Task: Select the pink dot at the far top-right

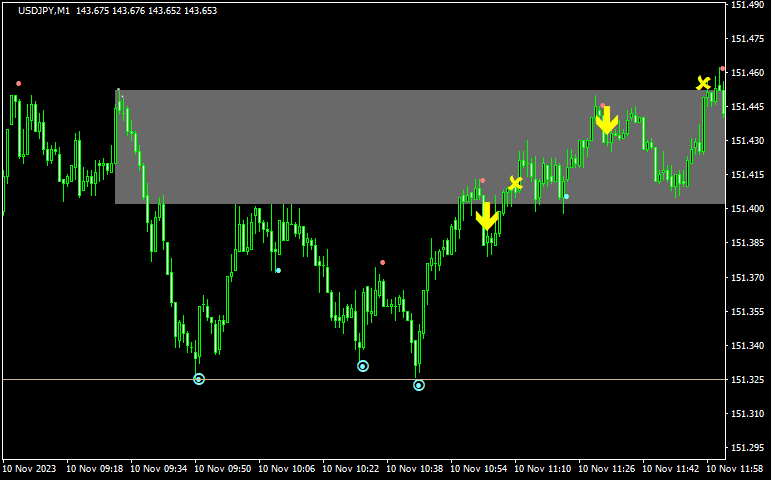Action: click(722, 69)
